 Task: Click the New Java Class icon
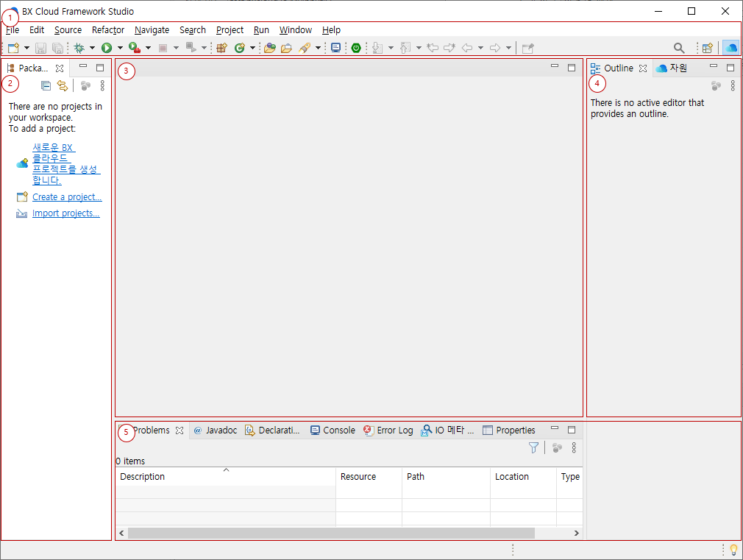pos(239,48)
